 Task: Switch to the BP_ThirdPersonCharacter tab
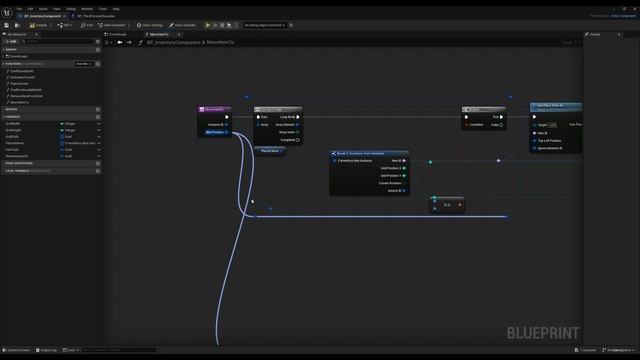[x=93, y=16]
